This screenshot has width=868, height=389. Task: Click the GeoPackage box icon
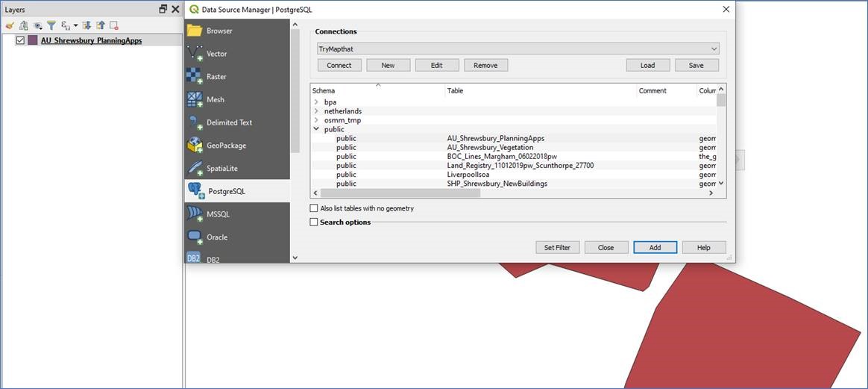click(x=195, y=145)
